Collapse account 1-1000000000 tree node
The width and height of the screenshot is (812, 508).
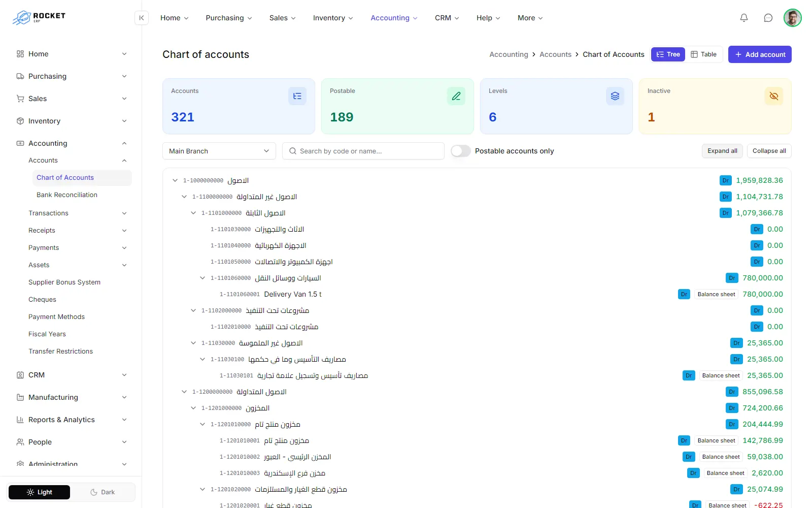click(x=175, y=180)
